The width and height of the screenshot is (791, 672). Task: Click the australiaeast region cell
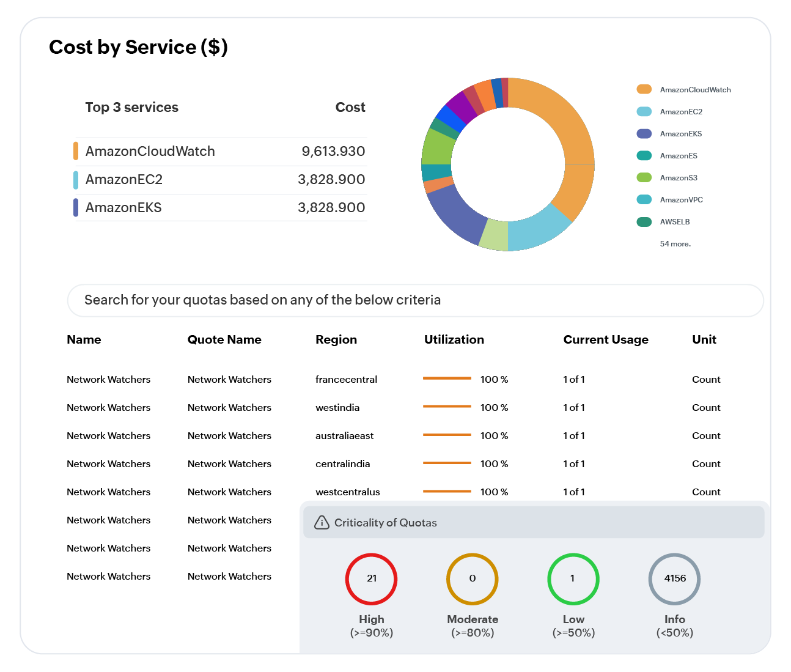coord(344,435)
